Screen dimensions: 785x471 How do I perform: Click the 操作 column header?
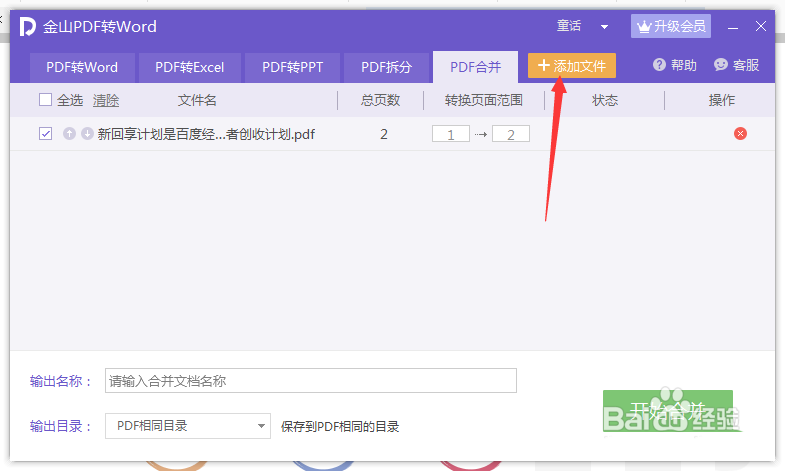coord(721,101)
